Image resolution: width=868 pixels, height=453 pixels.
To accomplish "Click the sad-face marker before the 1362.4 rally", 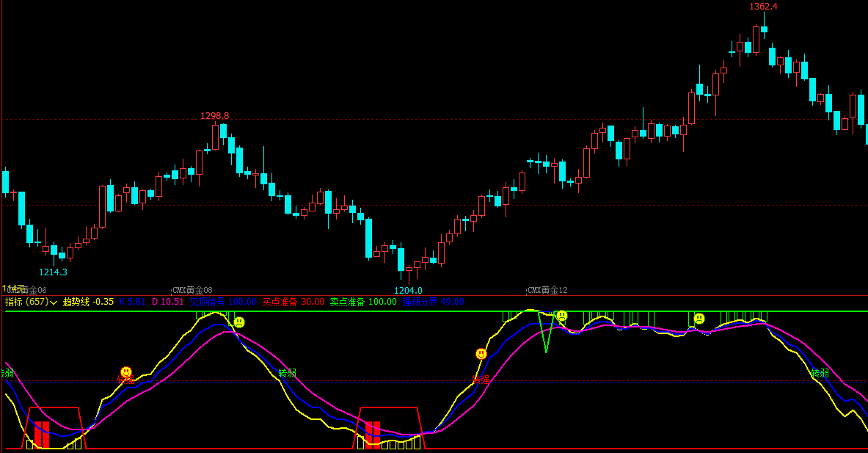I will (x=699, y=319).
